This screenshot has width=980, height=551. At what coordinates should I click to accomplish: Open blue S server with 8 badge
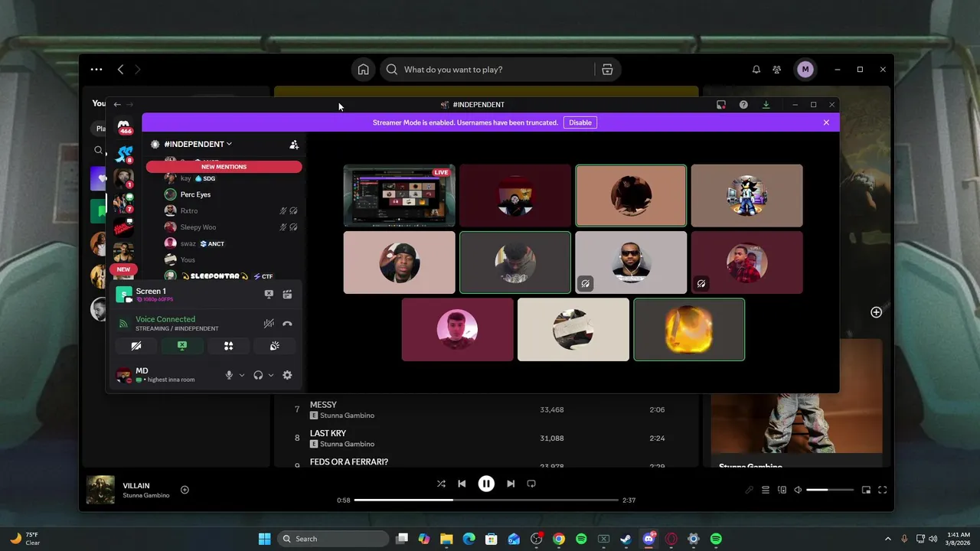point(123,154)
